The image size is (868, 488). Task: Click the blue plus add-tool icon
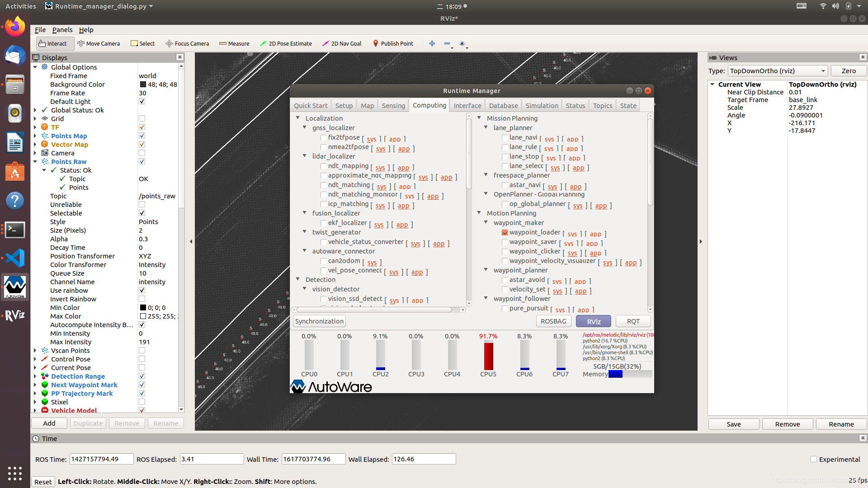click(x=432, y=43)
